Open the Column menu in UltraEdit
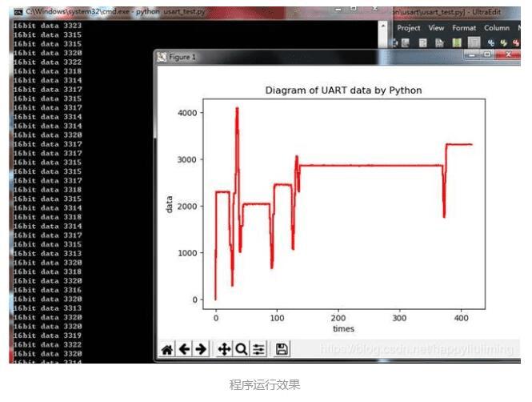The height and width of the screenshot is (402, 532). (x=497, y=28)
